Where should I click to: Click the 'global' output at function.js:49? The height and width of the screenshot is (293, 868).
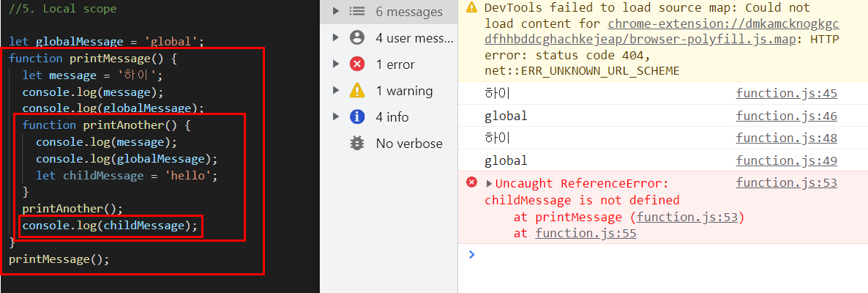[506, 160]
